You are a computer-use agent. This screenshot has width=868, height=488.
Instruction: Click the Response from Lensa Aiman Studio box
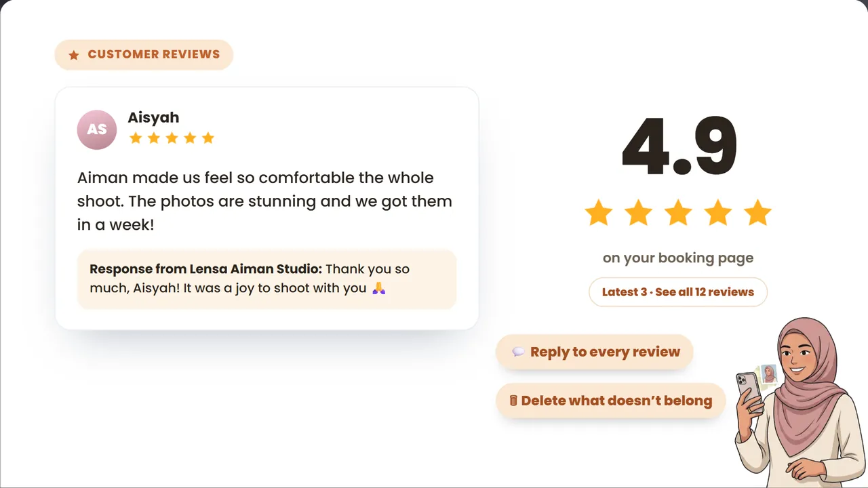[x=267, y=279]
